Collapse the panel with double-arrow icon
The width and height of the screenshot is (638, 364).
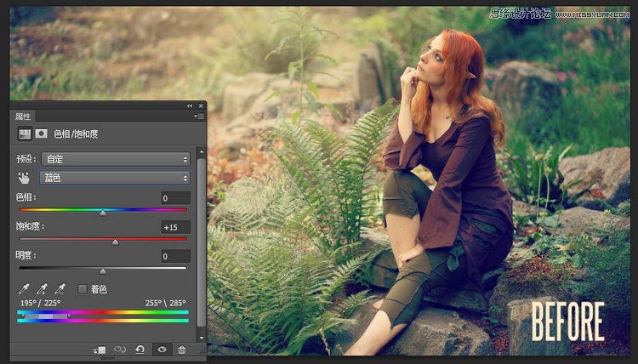(x=190, y=105)
